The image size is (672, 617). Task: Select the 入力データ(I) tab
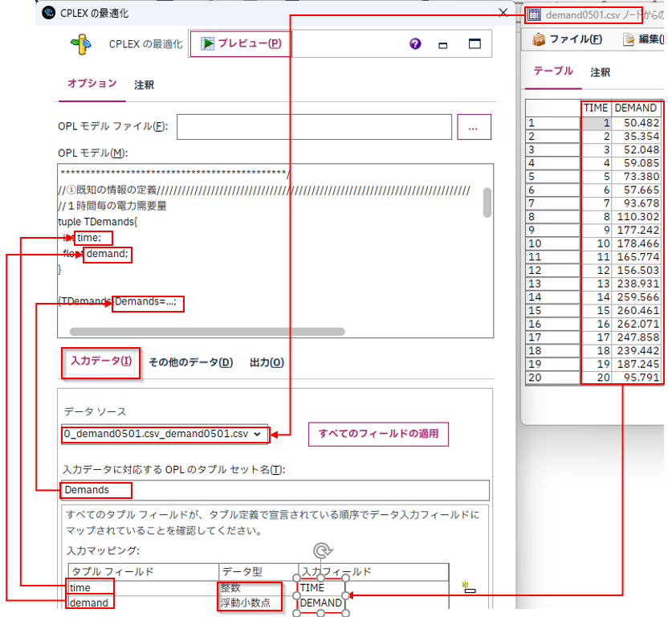(101, 362)
